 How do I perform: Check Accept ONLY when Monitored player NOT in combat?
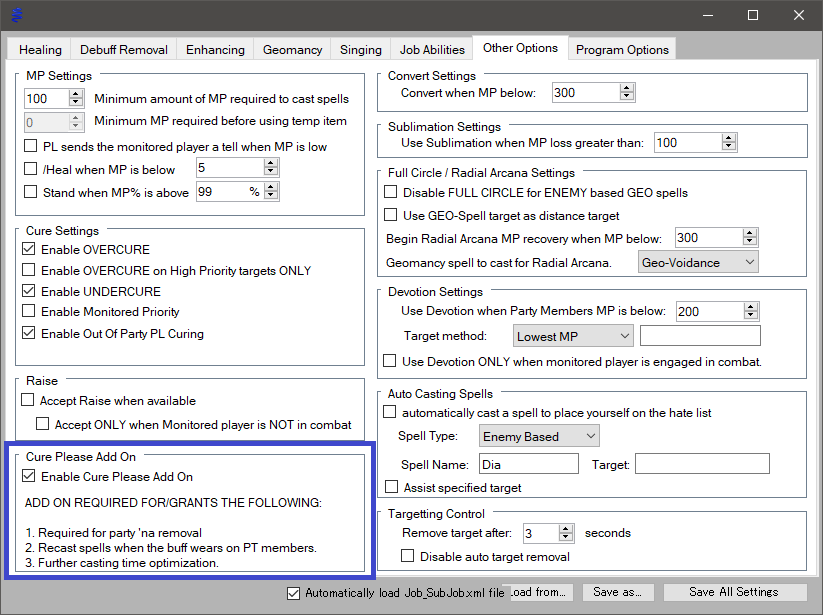click(x=43, y=423)
